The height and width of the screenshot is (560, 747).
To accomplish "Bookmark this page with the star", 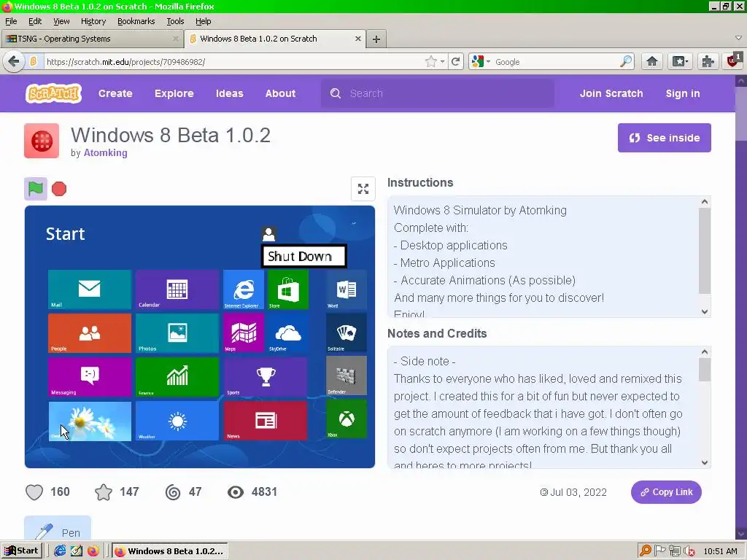I will (x=430, y=61).
